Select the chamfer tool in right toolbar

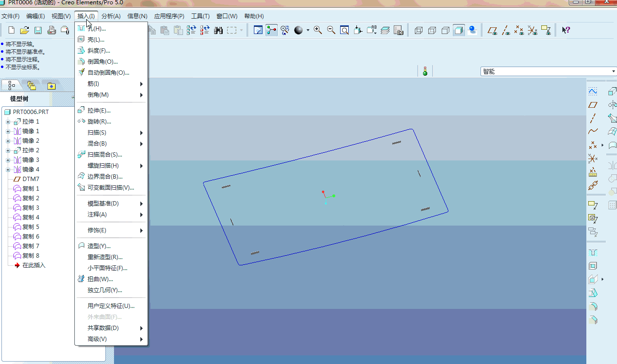(x=593, y=319)
